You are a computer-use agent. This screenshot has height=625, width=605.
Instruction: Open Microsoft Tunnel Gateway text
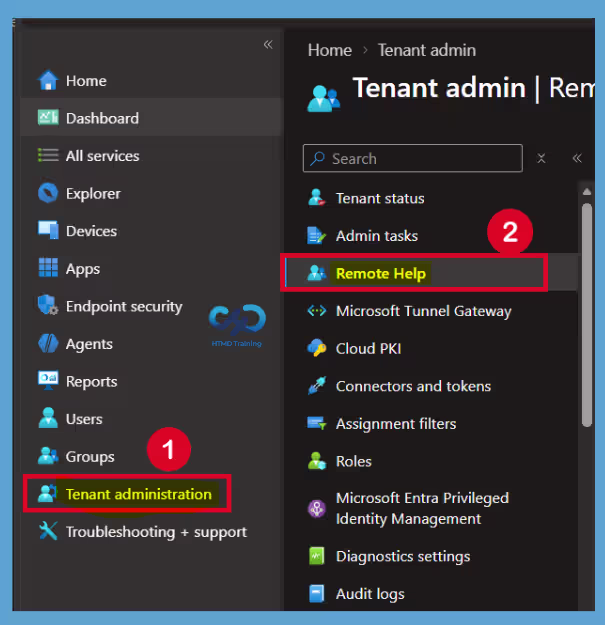424,311
